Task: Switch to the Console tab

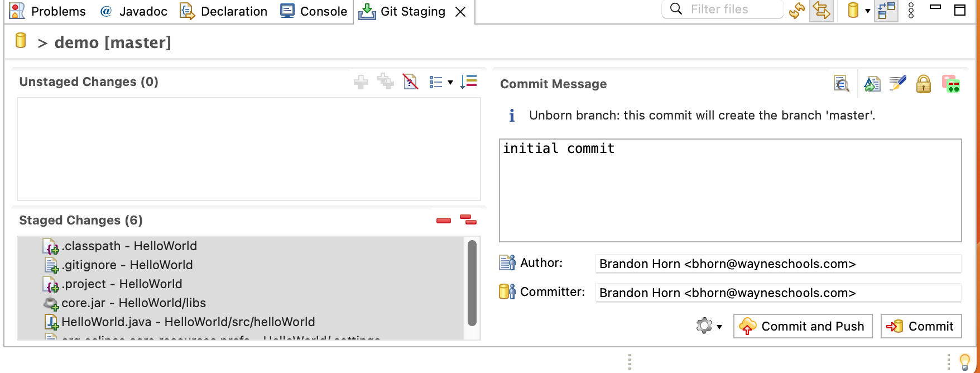Action: click(314, 11)
